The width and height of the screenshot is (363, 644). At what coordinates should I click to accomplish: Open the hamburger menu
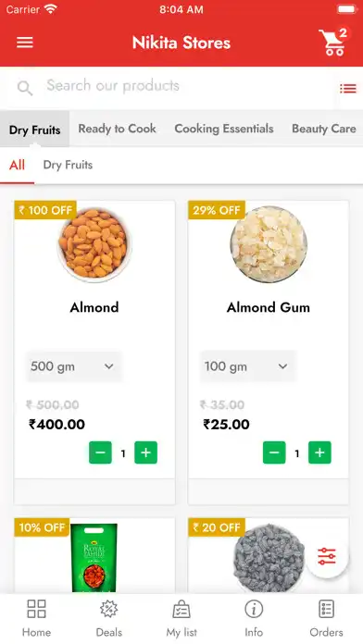25,43
